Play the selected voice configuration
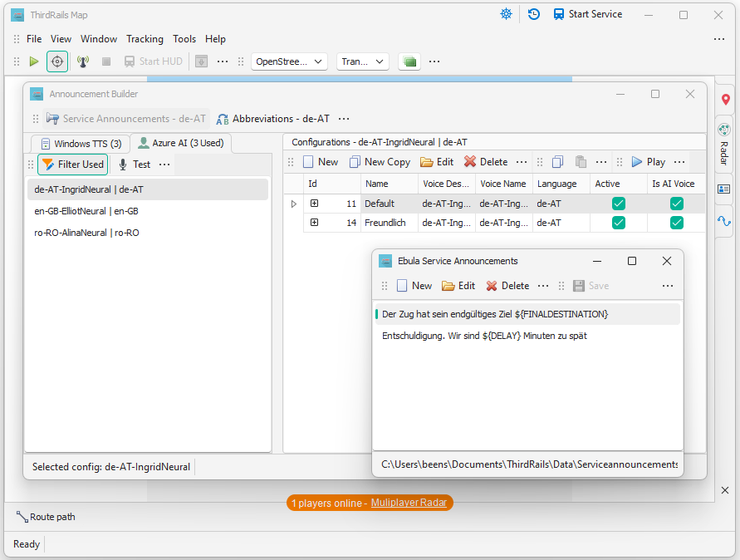Viewport: 740px width, 560px height. pyautogui.click(x=648, y=162)
